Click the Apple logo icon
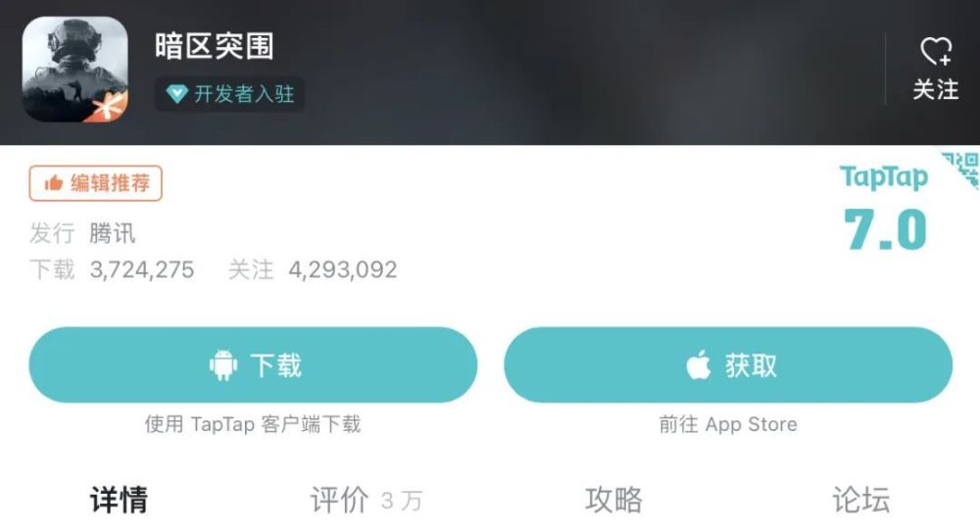Viewport: 980px width, 530px height. (698, 364)
